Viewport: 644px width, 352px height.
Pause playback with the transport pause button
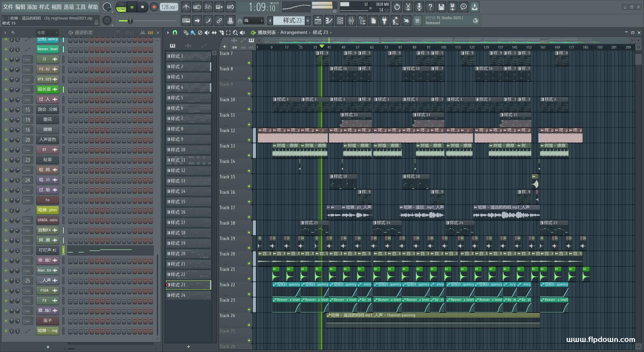pyautogui.click(x=132, y=7)
